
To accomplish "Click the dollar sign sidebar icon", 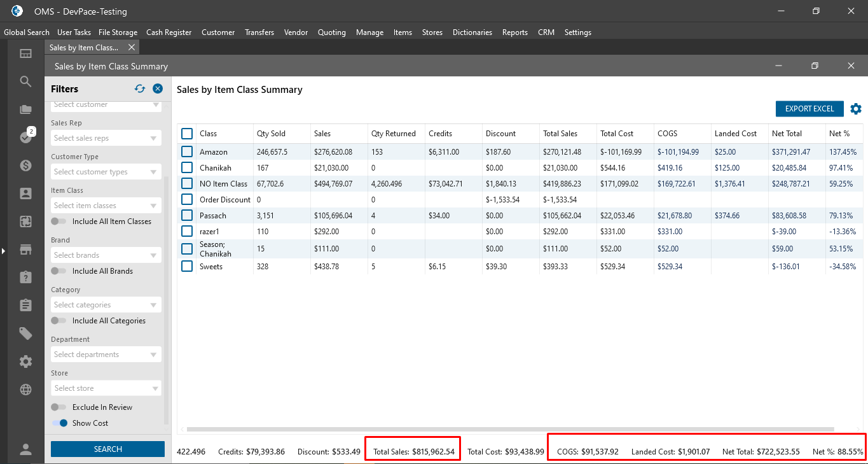I will (x=25, y=165).
